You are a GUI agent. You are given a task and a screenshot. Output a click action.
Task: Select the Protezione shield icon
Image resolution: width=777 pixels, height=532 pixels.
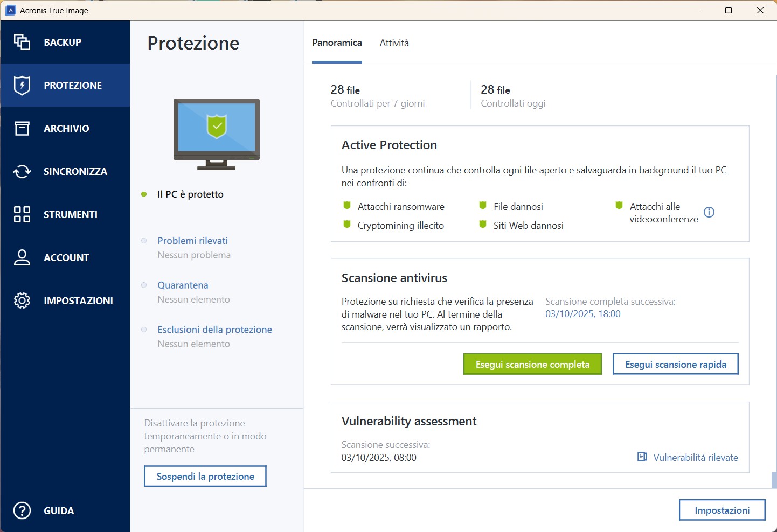(22, 85)
